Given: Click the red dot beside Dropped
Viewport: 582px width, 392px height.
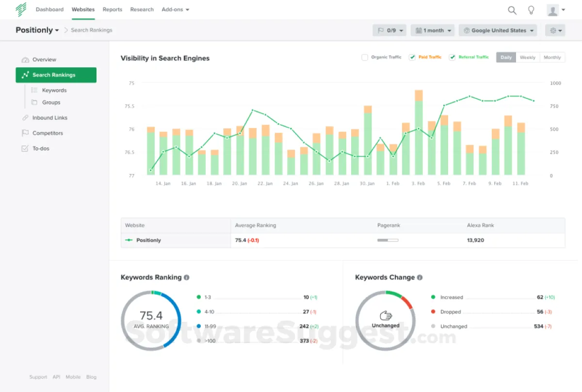Looking at the screenshot, I should [433, 312].
